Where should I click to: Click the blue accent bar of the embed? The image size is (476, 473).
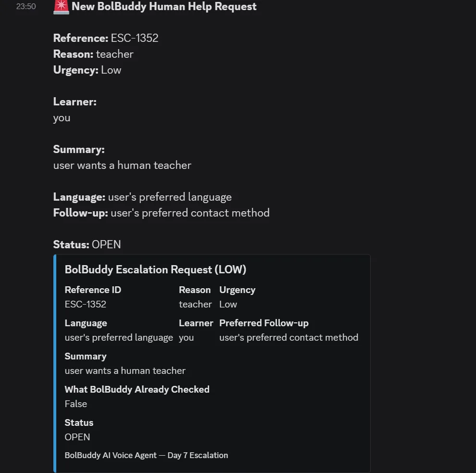[55, 363]
